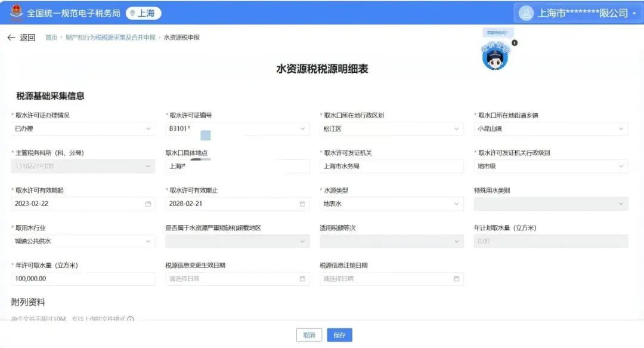Image resolution: width=644 pixels, height=348 pixels.
Task: Open calendar for 税源信息变更生效日期
Action: tap(302, 278)
